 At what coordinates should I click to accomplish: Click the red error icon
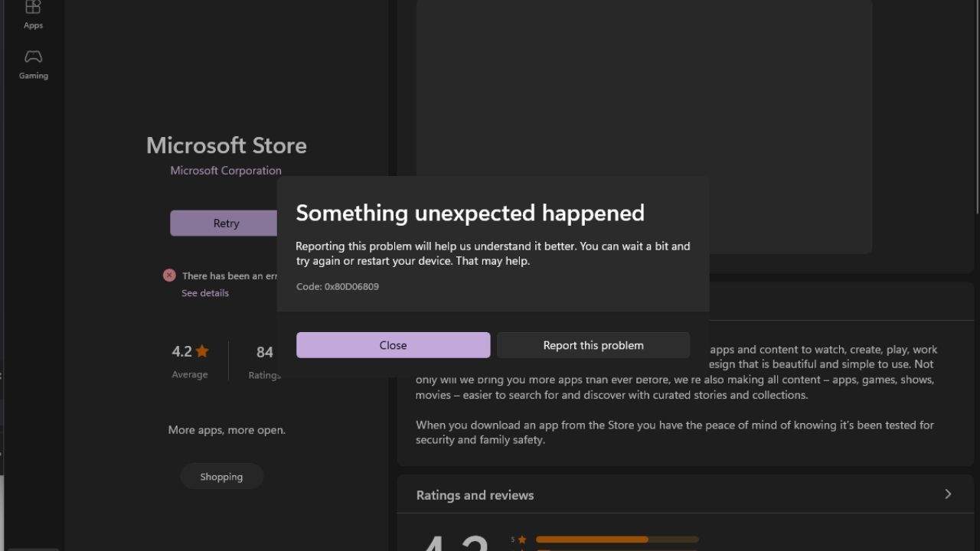point(169,275)
